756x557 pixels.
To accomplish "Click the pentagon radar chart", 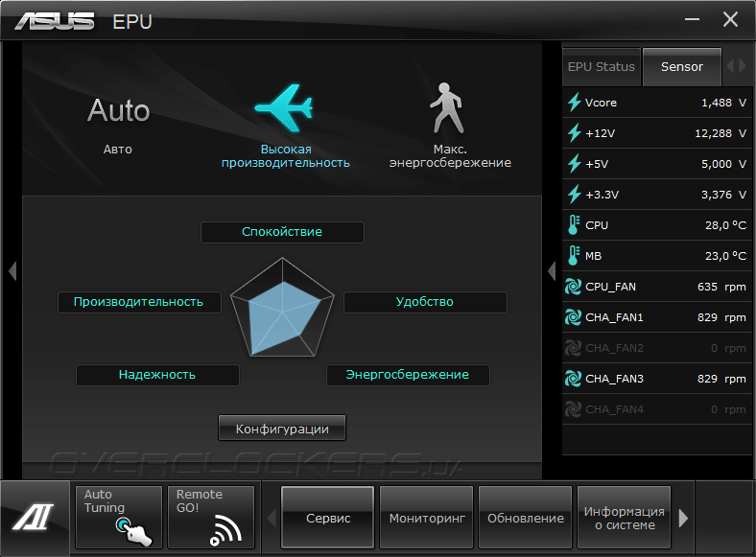I will tap(282, 308).
